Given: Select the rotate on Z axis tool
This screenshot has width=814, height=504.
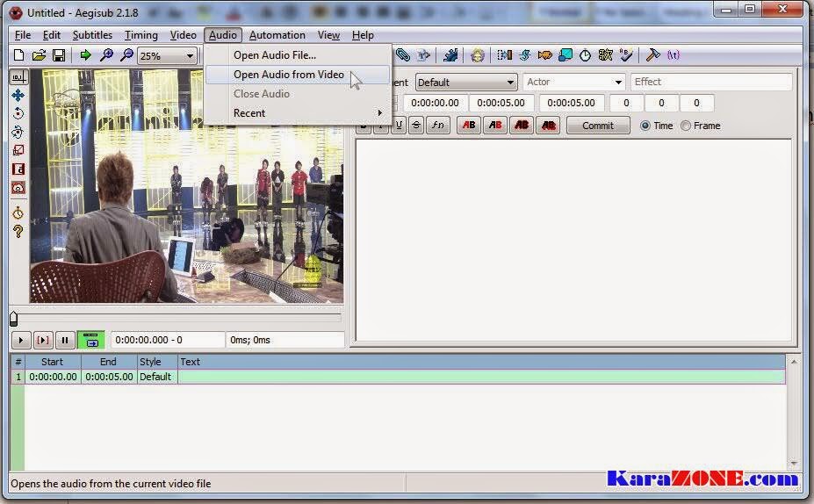Looking at the screenshot, I should pos(18,113).
